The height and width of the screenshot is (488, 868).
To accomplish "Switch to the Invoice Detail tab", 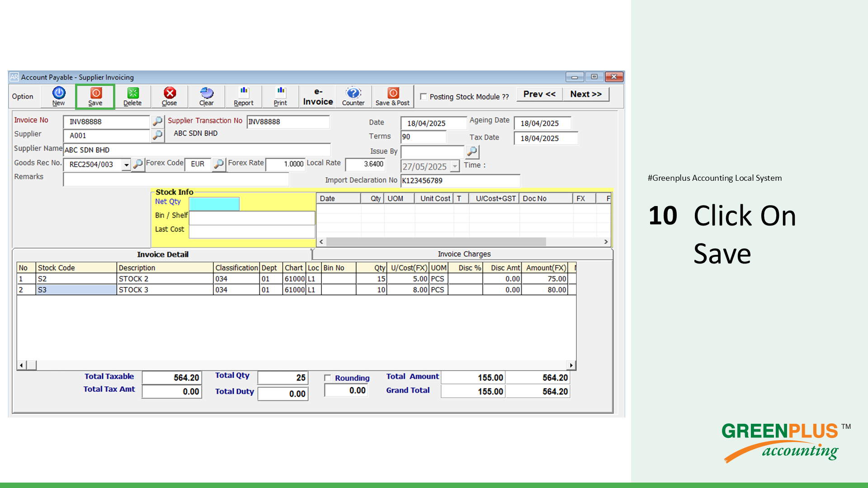I will coord(163,254).
